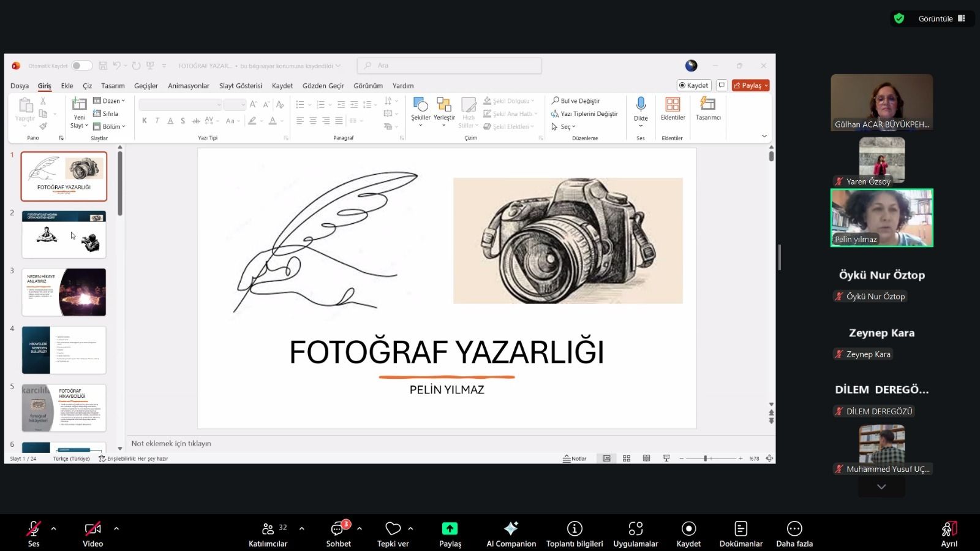Start slideshow from status bar icon
This screenshot has height=551, width=980.
pos(666,458)
